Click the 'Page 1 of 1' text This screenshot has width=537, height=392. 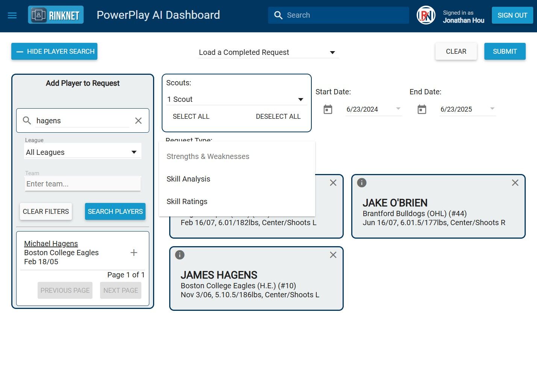point(126,275)
